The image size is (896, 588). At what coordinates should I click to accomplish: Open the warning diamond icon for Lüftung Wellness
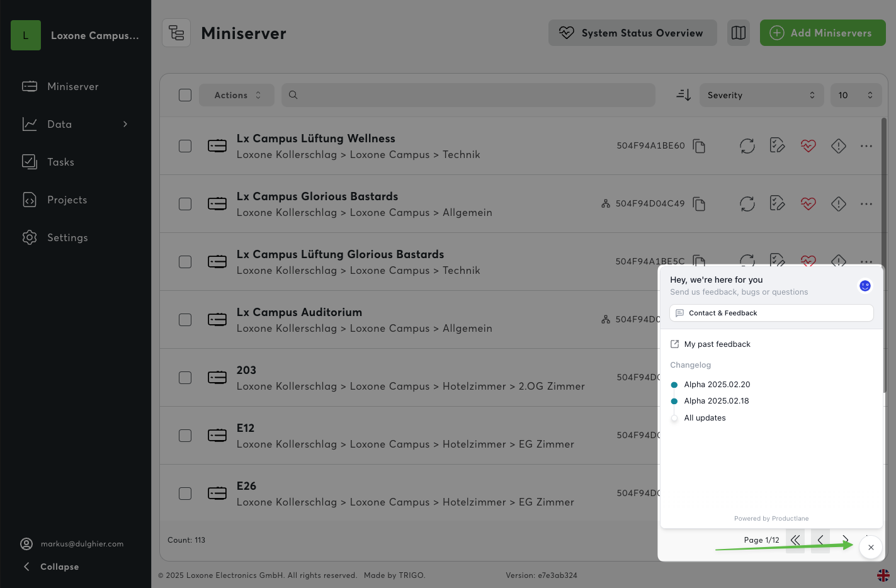pos(838,146)
